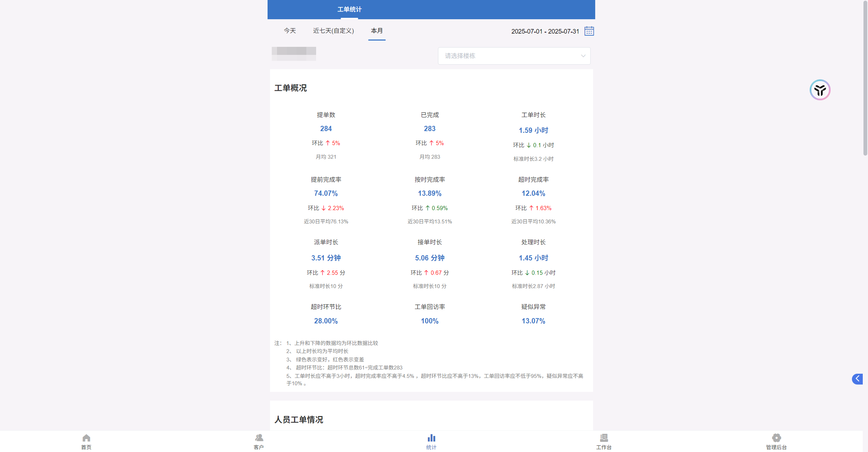
Task: Select the 统计 statistics chart icon
Action: 431,438
